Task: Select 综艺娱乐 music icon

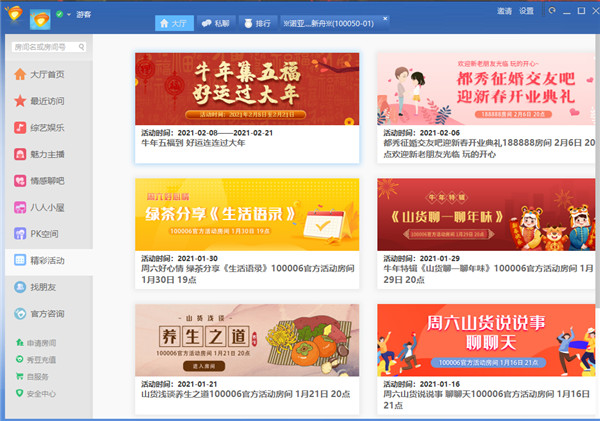Action: coord(20,127)
